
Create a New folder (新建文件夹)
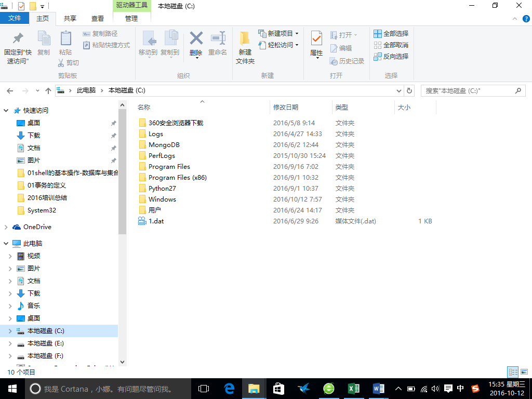(x=245, y=47)
